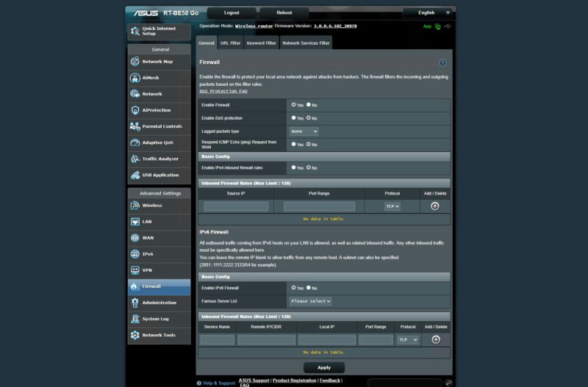Viewport: 588px width, 387px height.
Task: Click the Apply button
Action: 324,367
